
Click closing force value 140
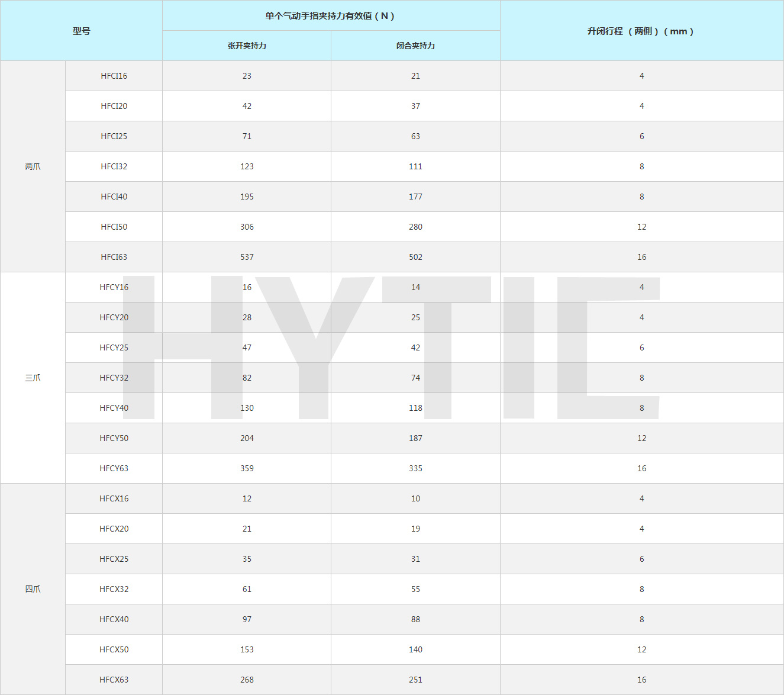point(415,649)
